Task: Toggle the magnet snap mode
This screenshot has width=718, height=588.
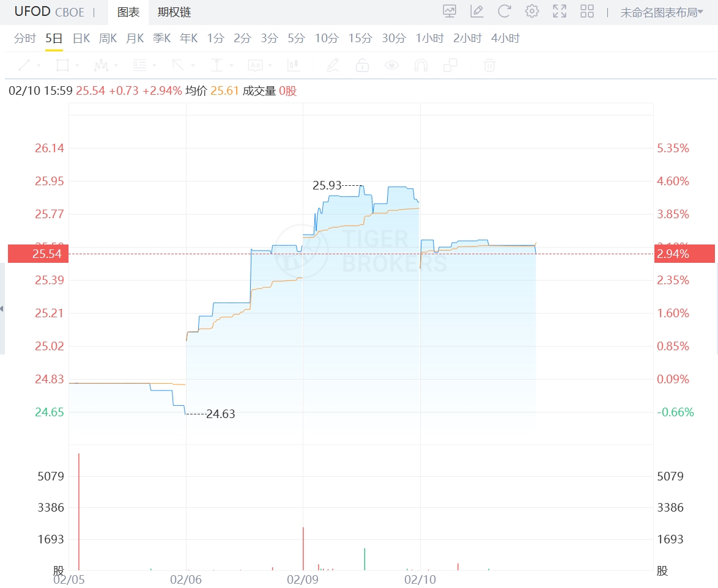Action: click(421, 65)
